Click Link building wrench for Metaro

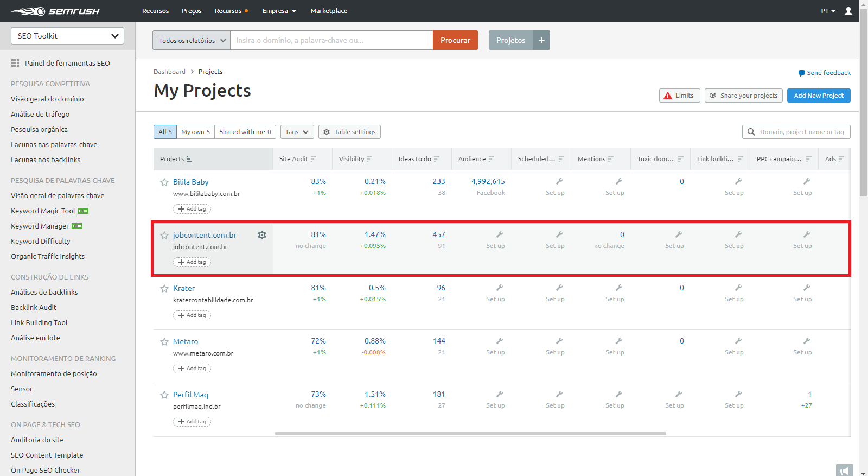tap(738, 341)
